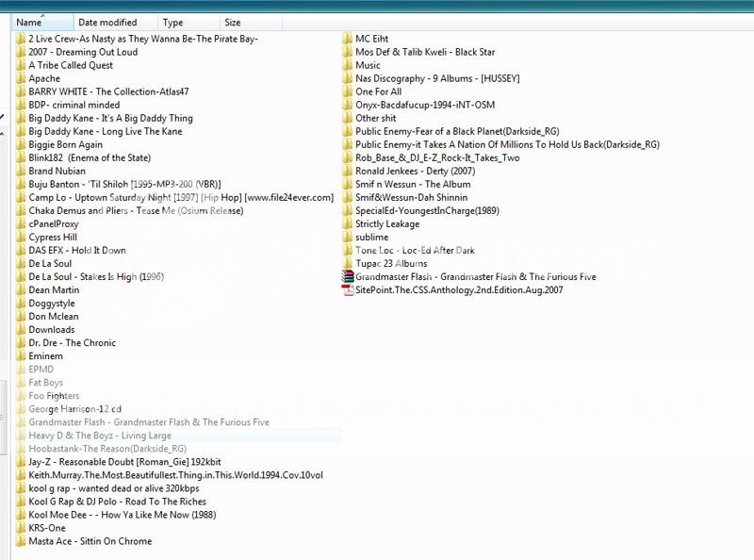Image resolution: width=754 pixels, height=560 pixels.
Task: Click the folder icon beside 'sublime'
Action: click(x=347, y=238)
